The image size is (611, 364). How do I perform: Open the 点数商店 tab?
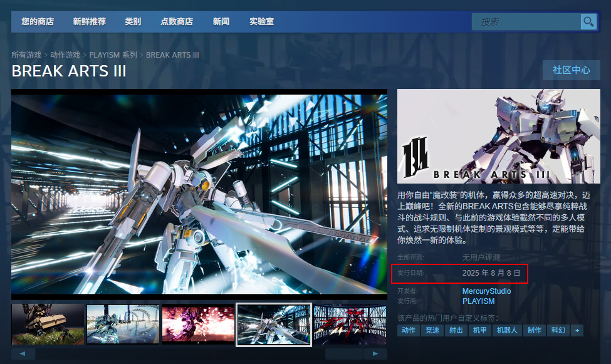[x=177, y=22]
